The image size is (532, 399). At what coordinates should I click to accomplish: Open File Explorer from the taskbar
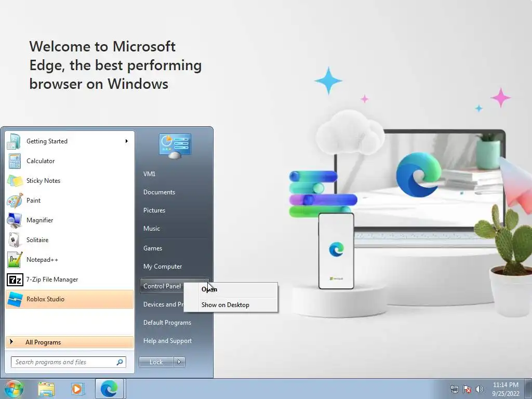pos(46,389)
